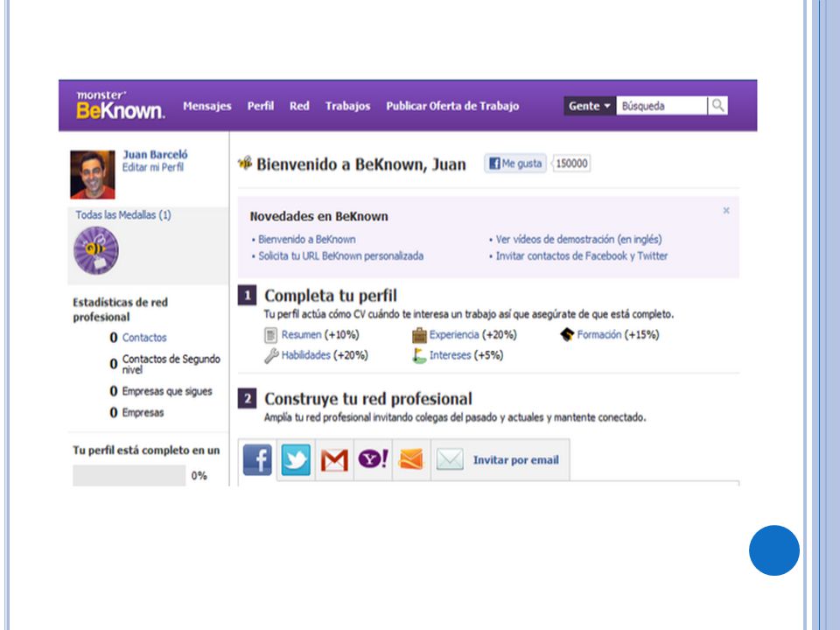Click Empresas que sigues text
This screenshot has height=630, width=840.
tap(167, 391)
